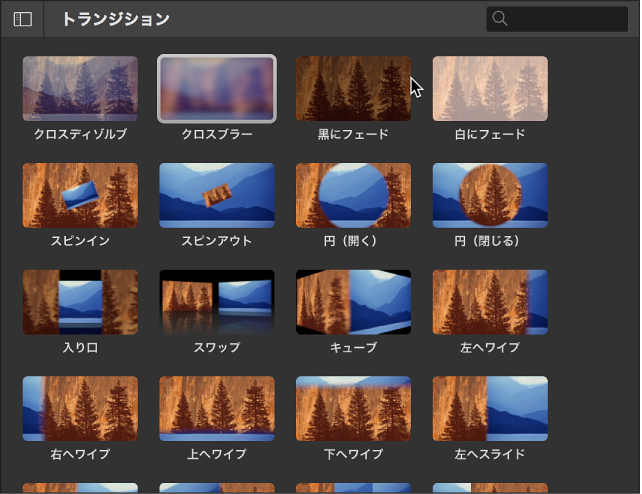Click the クロスブラー label text
642x494 pixels.
pyautogui.click(x=217, y=134)
